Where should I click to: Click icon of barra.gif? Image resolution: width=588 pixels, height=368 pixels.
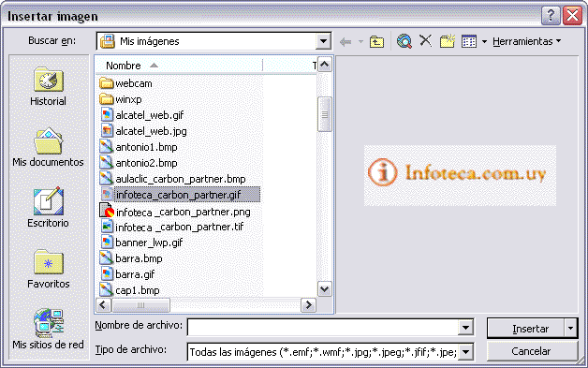click(x=107, y=273)
